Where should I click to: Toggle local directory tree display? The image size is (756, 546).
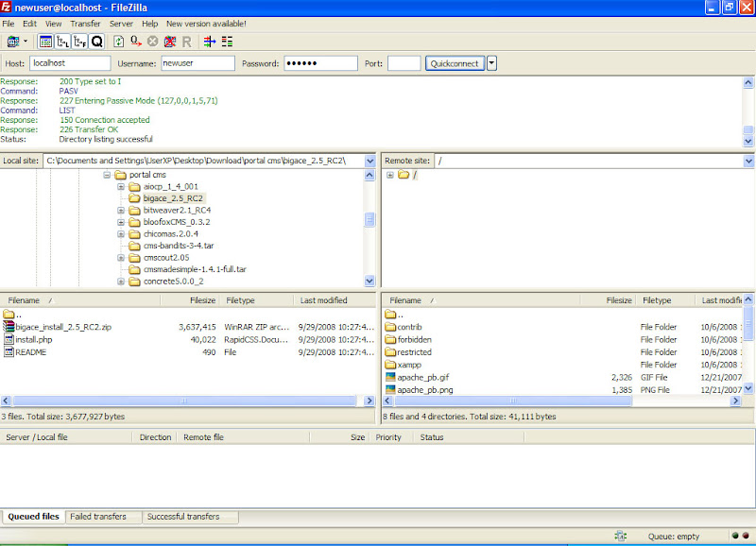pos(62,42)
